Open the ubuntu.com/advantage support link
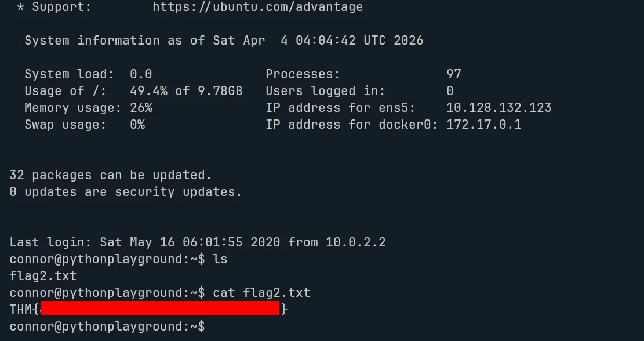This screenshot has height=341, width=644. point(257,8)
